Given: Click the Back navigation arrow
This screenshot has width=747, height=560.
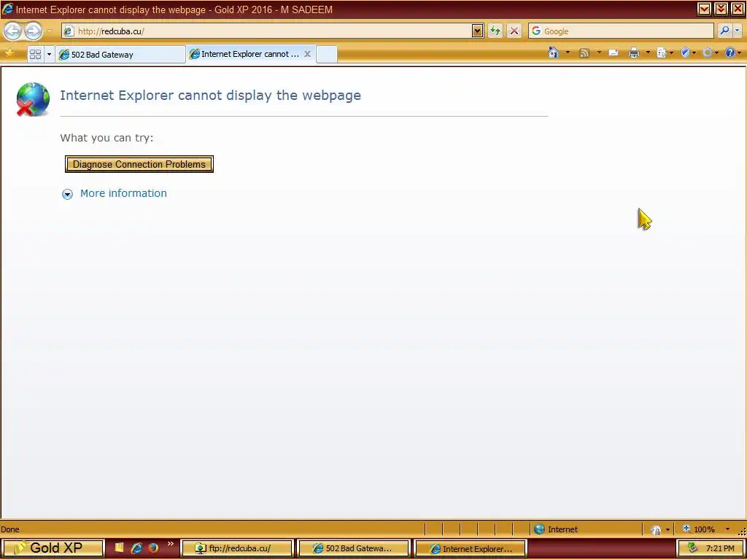Looking at the screenshot, I should tap(13, 31).
